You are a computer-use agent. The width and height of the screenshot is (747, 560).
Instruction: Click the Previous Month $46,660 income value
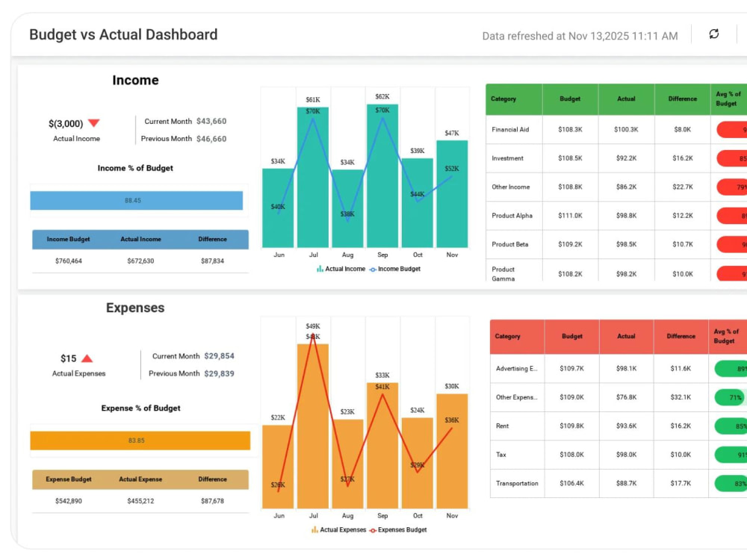(x=211, y=139)
